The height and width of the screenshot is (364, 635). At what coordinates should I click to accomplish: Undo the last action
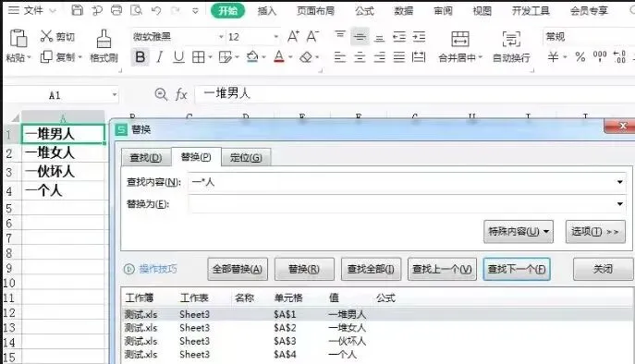point(156,10)
